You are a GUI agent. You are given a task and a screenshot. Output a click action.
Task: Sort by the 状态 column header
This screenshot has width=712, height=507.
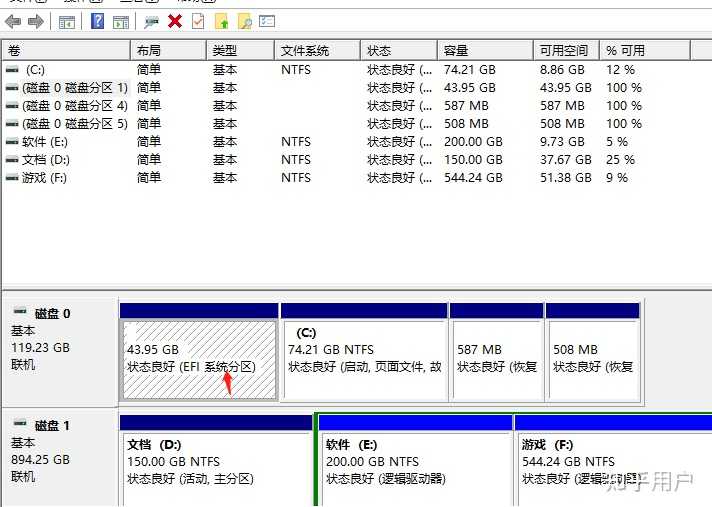click(x=399, y=50)
